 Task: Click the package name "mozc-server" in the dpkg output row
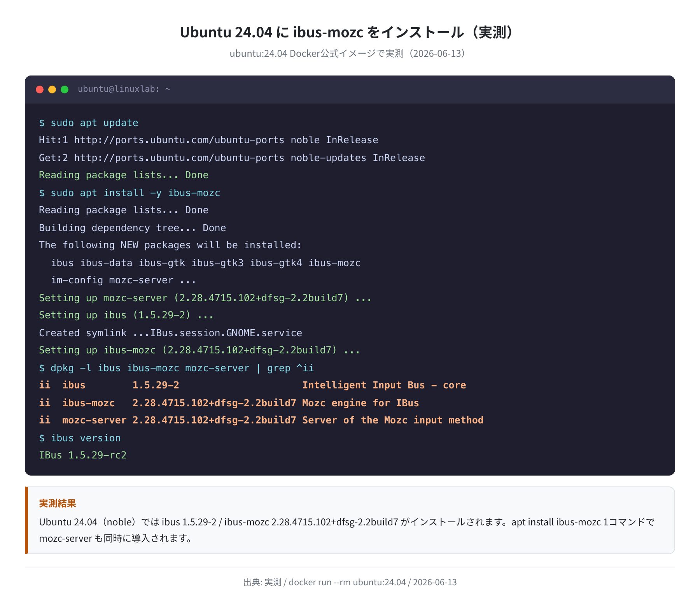pyautogui.click(x=94, y=420)
